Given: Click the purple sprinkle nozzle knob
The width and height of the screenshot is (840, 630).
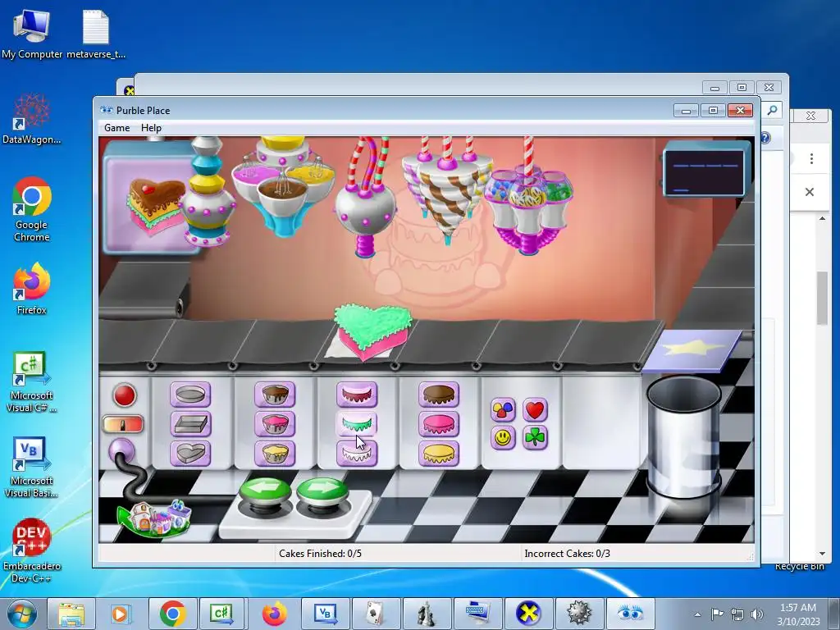Looking at the screenshot, I should tap(121, 451).
